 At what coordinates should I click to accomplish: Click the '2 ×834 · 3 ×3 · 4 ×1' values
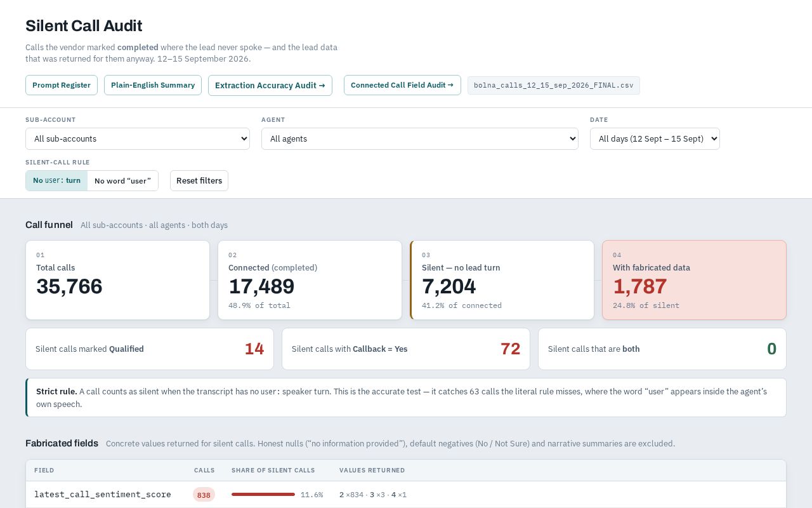pyautogui.click(x=373, y=495)
